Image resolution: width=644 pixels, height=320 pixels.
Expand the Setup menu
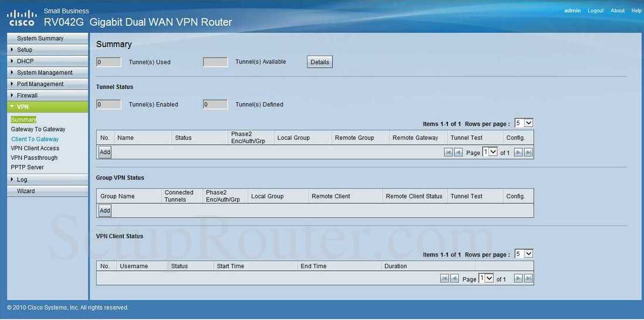(47, 50)
